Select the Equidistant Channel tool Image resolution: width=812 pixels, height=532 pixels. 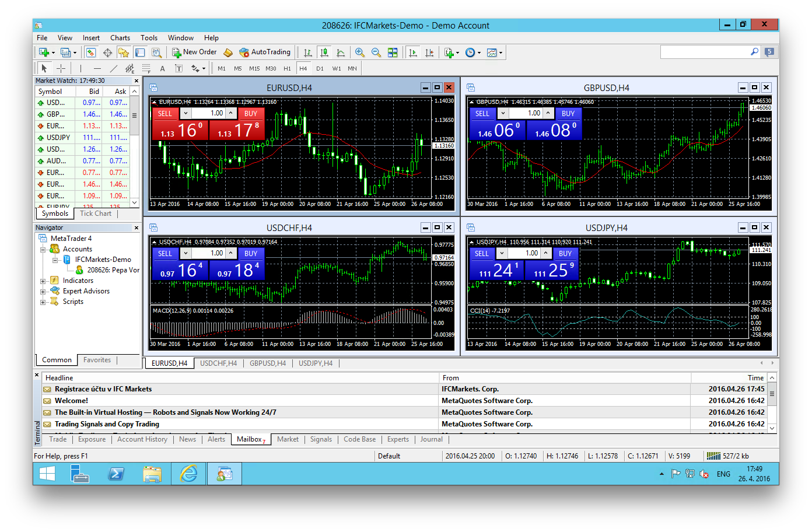click(x=129, y=68)
